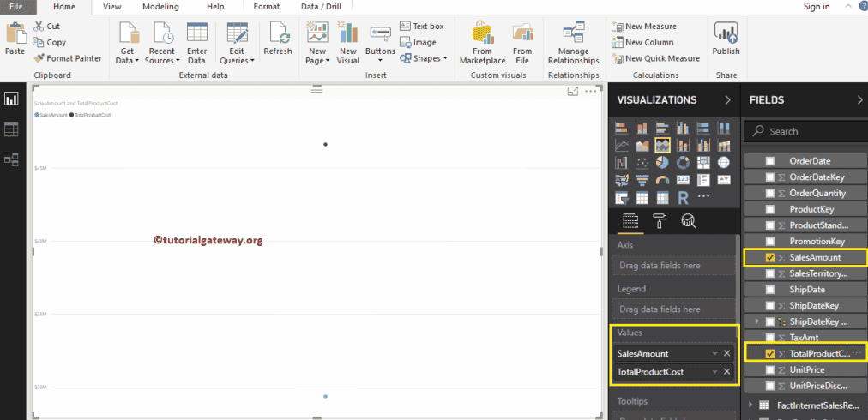Open the Analytics magnifier tab

tap(689, 221)
